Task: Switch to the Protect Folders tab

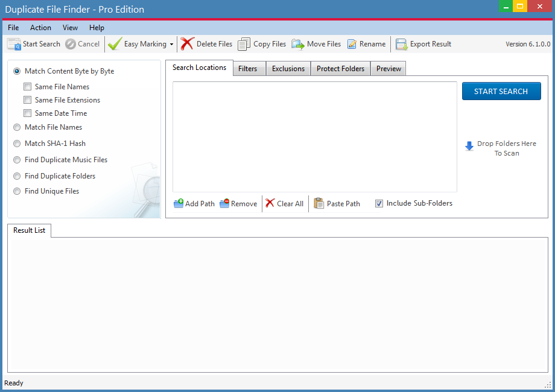Action: (x=340, y=69)
